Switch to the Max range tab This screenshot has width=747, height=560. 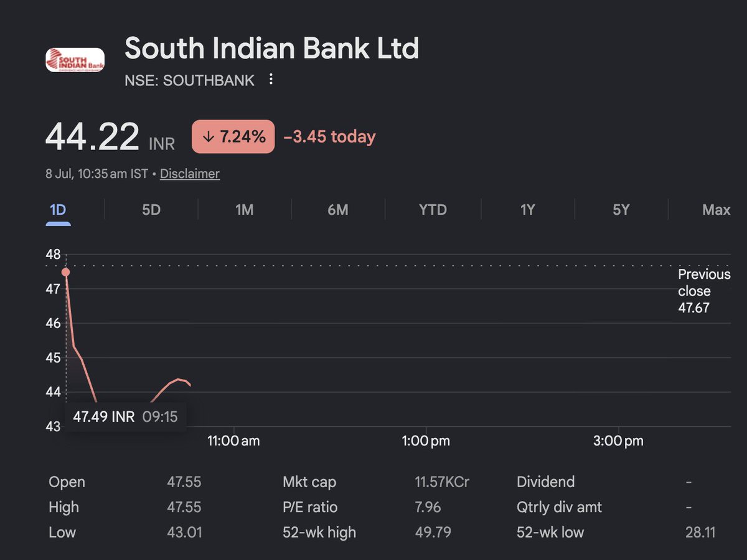pos(716,210)
